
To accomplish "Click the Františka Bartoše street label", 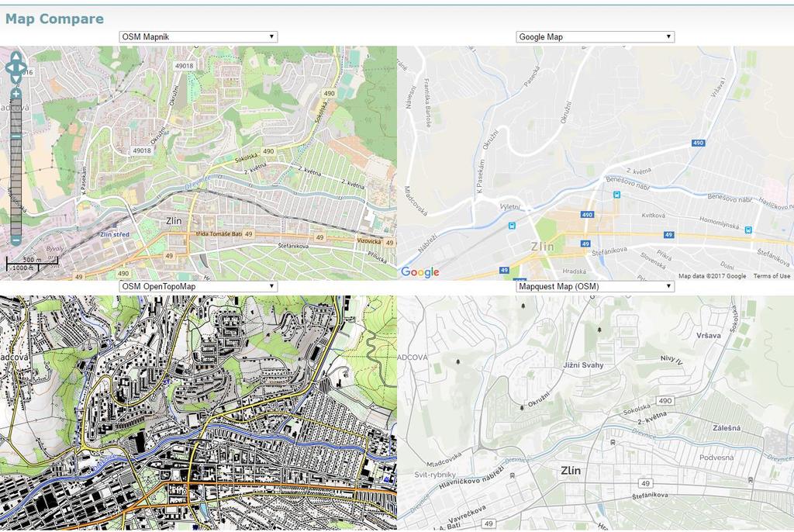I will 427,103.
